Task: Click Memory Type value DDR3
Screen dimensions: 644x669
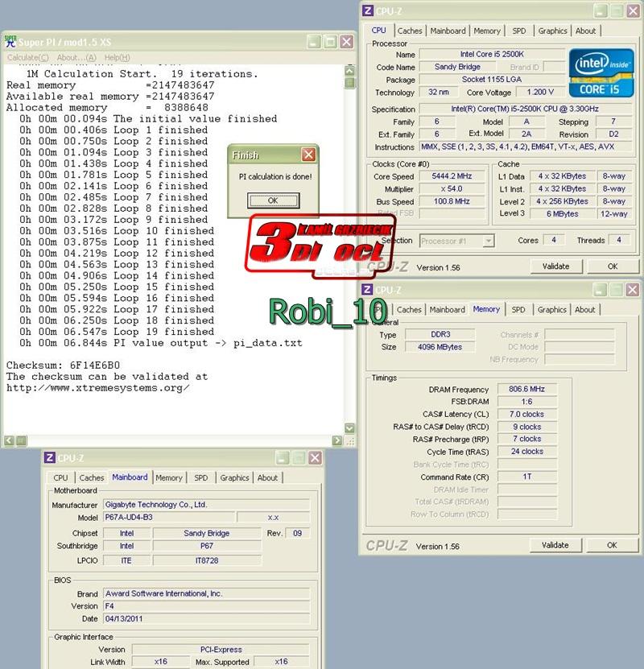Action: pyautogui.click(x=440, y=334)
